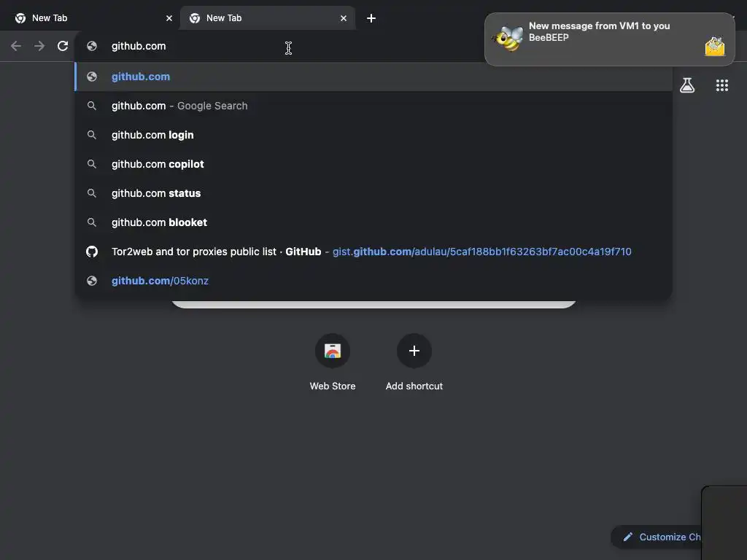This screenshot has height=560, width=747.
Task: Choose the highlighted github.com suggestion
Action: (373, 77)
